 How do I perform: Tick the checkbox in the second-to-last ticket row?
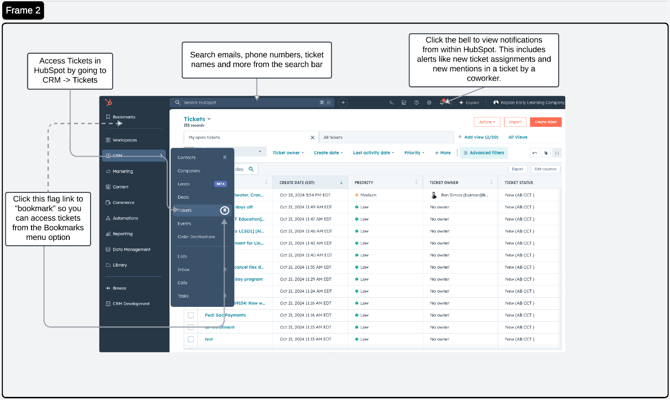[190, 327]
